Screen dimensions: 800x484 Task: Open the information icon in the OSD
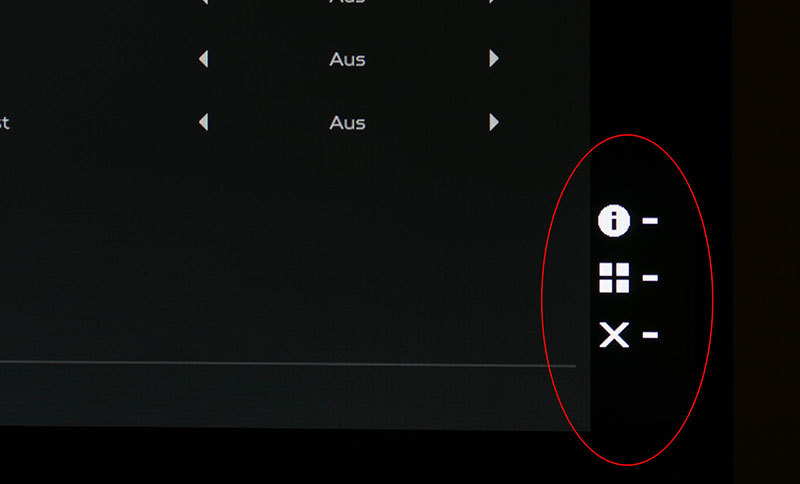614,221
